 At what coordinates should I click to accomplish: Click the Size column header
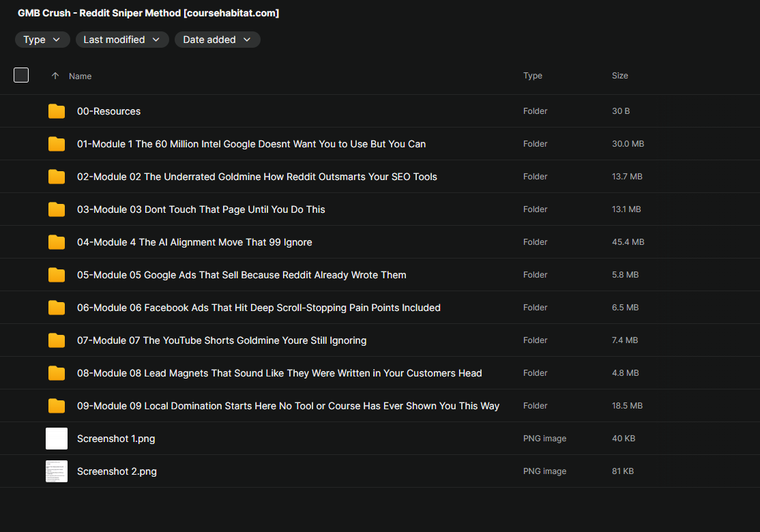(x=619, y=76)
